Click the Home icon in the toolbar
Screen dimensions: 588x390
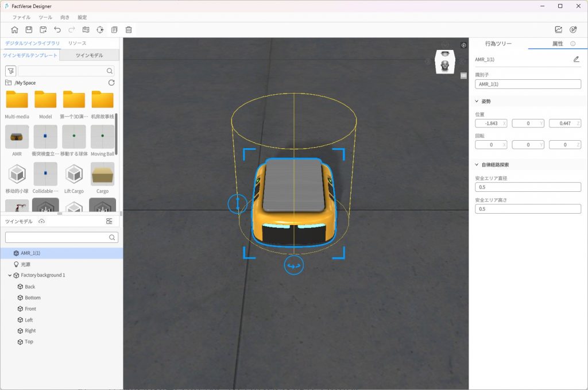pyautogui.click(x=14, y=30)
